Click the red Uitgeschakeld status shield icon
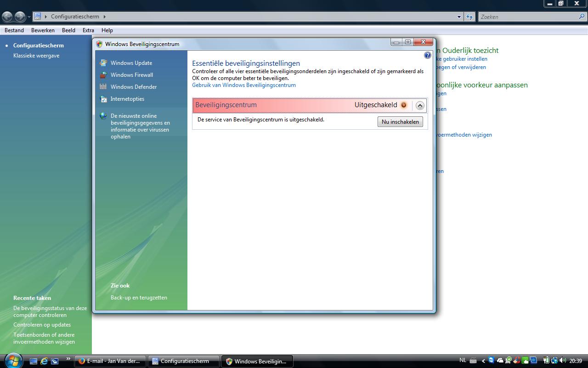 pos(404,105)
